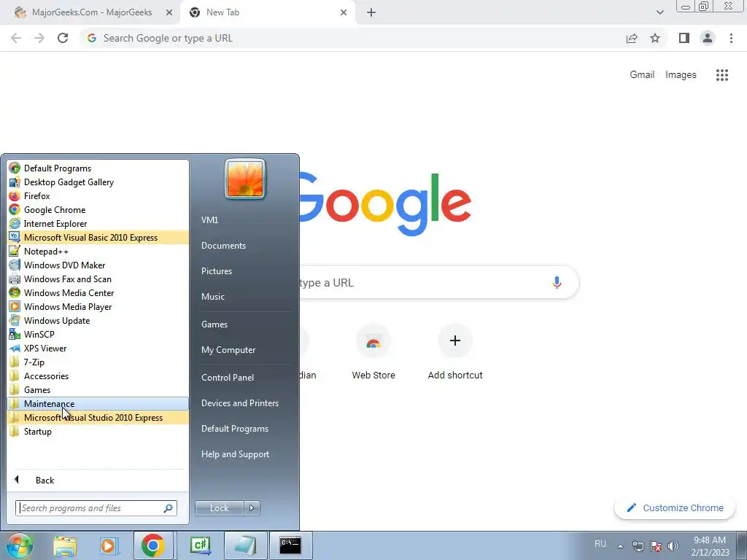
Task: Open C# Express from taskbar
Action: pyautogui.click(x=201, y=545)
